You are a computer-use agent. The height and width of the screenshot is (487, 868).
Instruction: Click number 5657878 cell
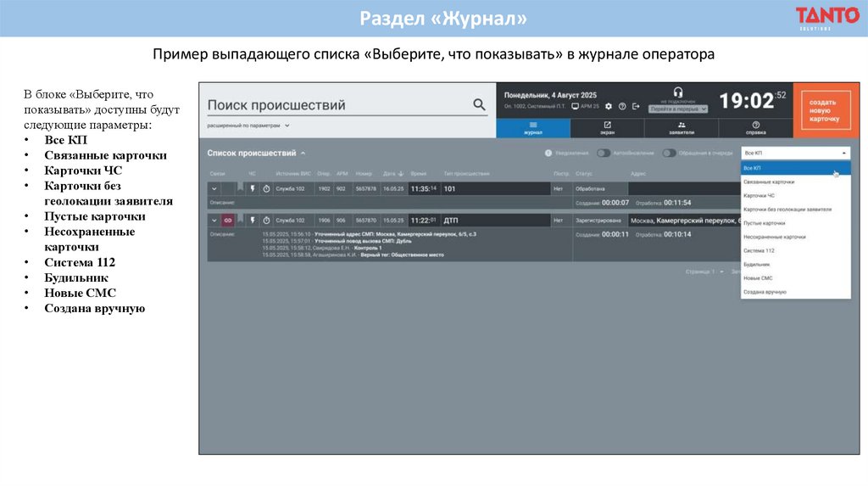click(365, 189)
